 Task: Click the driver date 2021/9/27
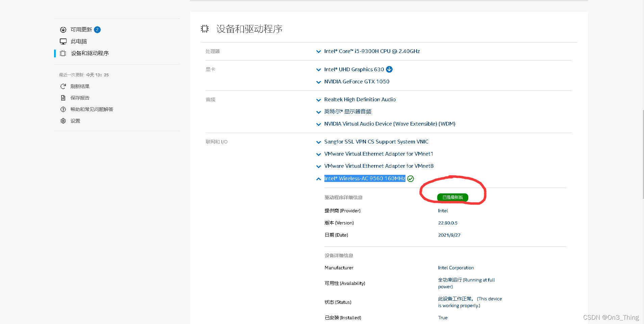tap(449, 235)
